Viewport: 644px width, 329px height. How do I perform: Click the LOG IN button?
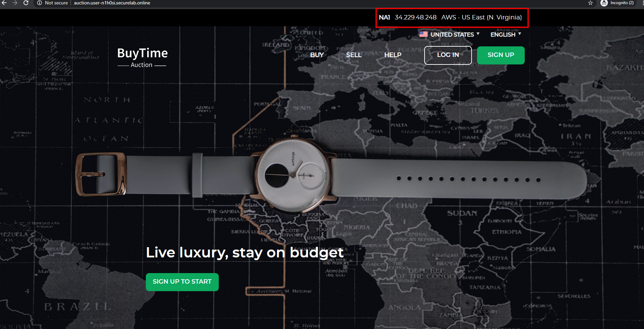tap(448, 55)
